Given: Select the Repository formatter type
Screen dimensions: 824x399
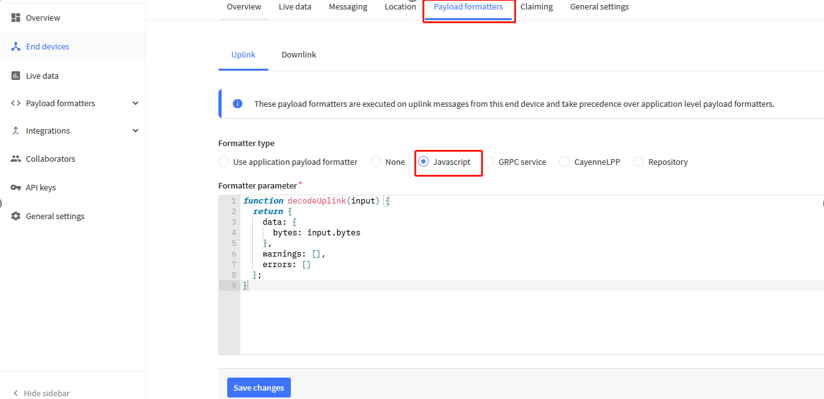Looking at the screenshot, I should coord(638,162).
